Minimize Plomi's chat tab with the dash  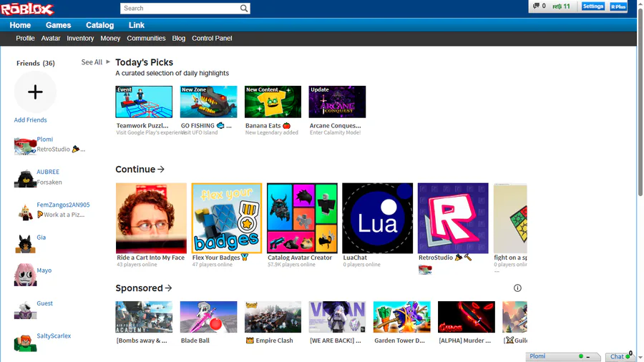(588, 357)
